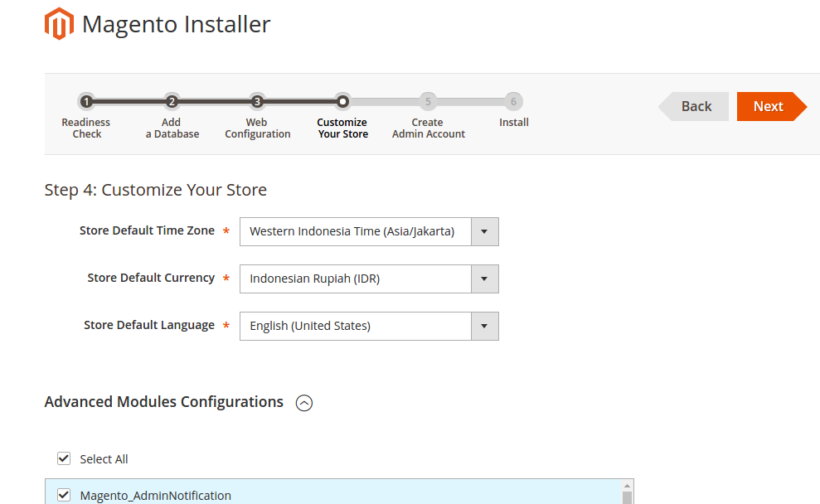
Task: Click the step 1 Readiness Check circle
Action: point(86,102)
